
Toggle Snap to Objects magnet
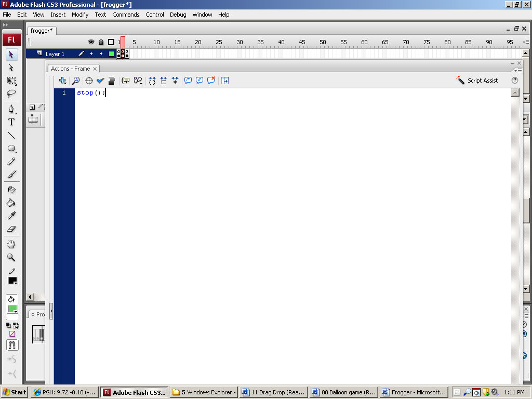pyautogui.click(x=12, y=345)
